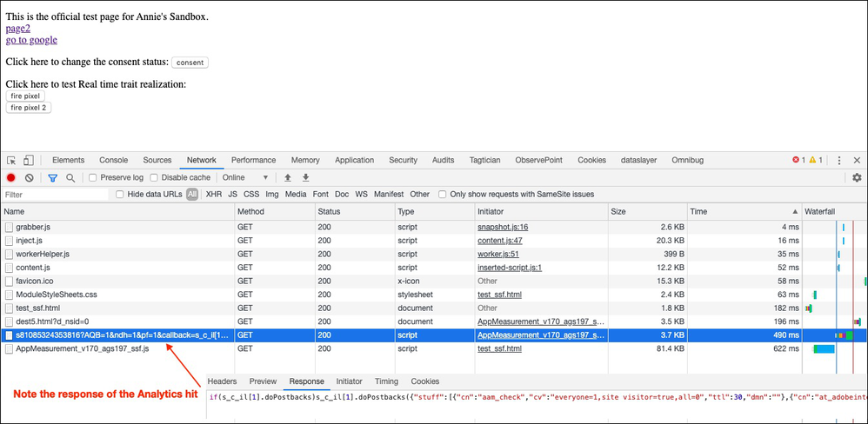
Task: Open network settings gear icon
Action: tap(857, 178)
